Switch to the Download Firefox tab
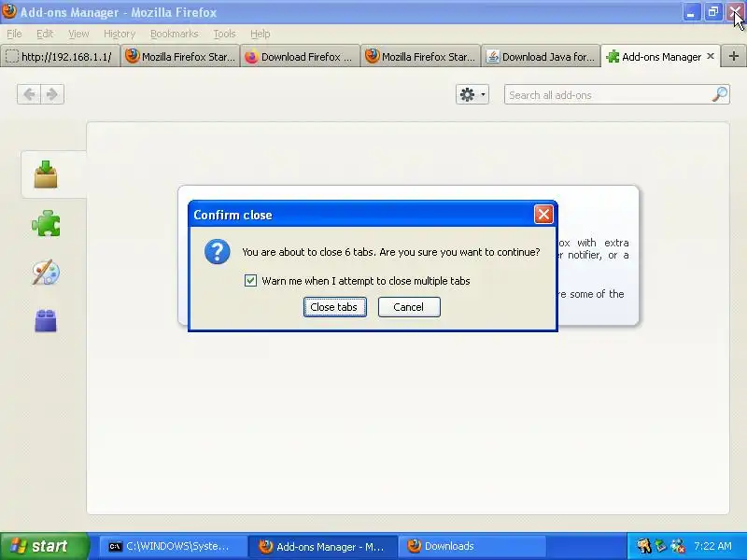Viewport: 747px width, 560px height. [301, 57]
